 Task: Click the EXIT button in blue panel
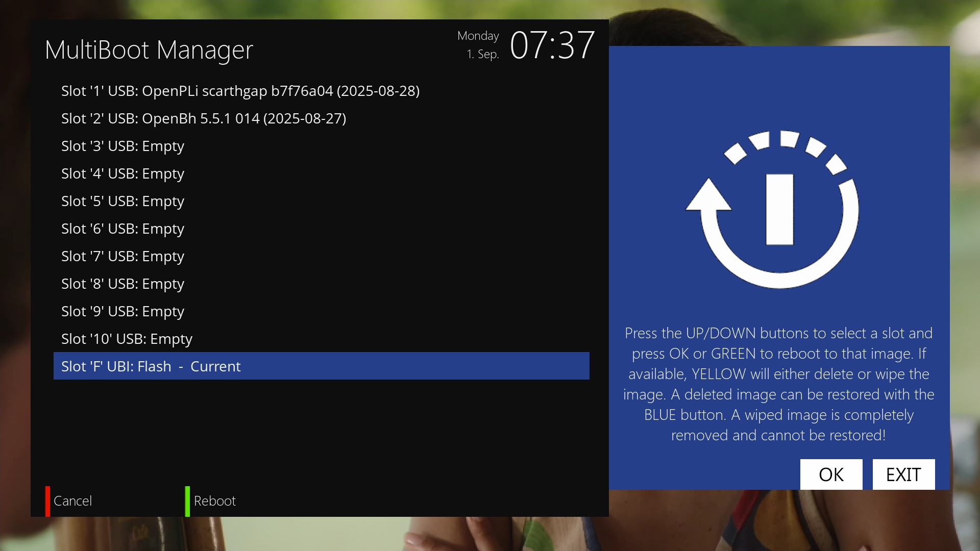tap(903, 474)
